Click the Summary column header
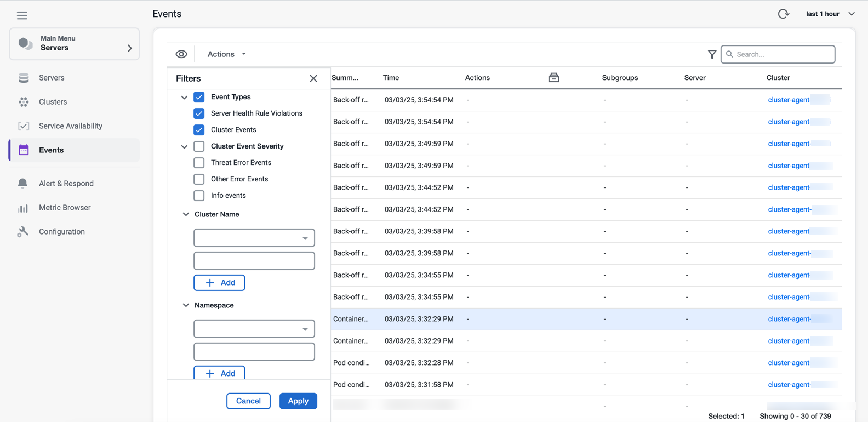868x422 pixels. (345, 78)
